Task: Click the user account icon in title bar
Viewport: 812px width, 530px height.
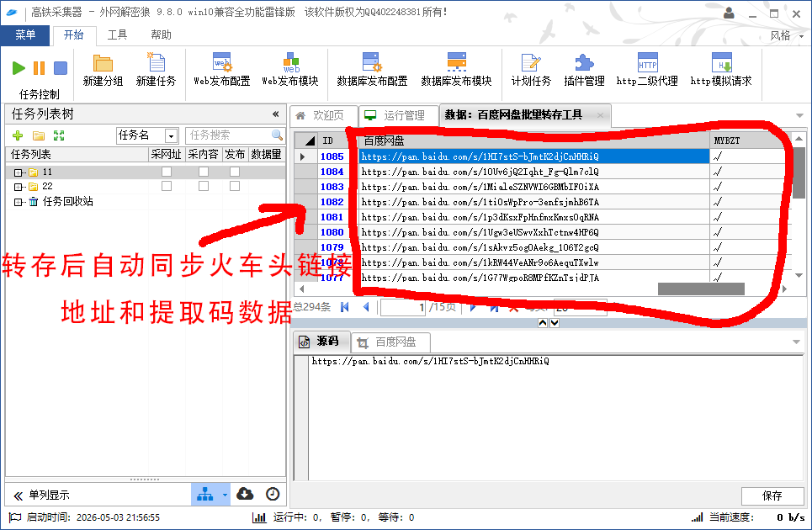Action: click(x=729, y=13)
